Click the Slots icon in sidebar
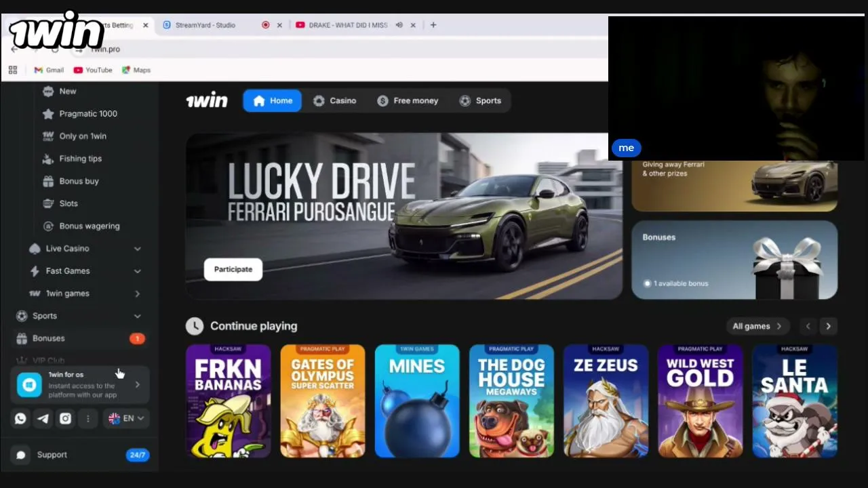 48,203
